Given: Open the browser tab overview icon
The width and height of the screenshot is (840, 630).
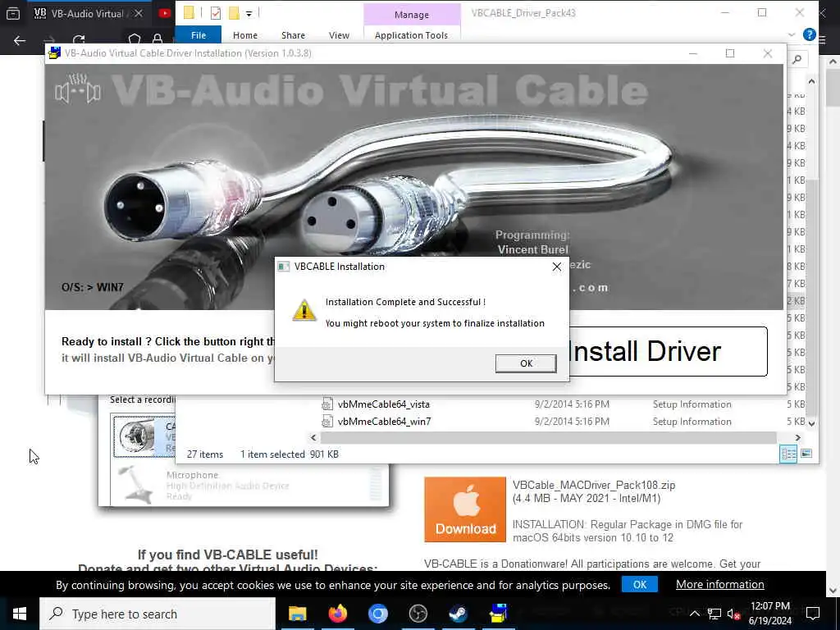Looking at the screenshot, I should click(x=13, y=13).
